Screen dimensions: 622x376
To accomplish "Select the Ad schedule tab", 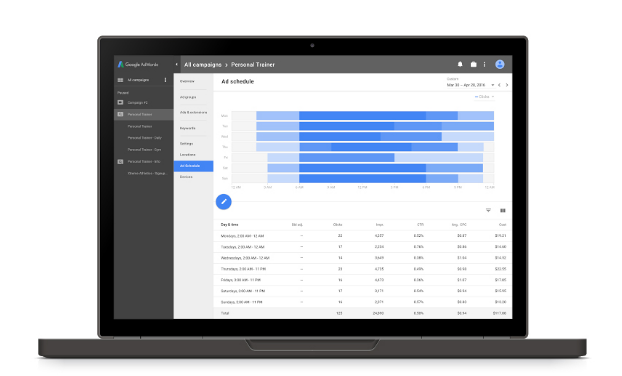I will pyautogui.click(x=193, y=166).
